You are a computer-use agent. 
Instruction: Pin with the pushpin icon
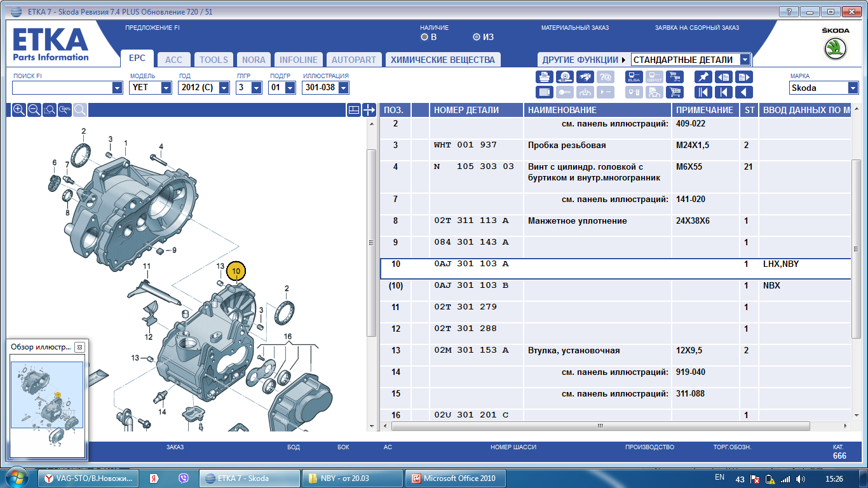pyautogui.click(x=703, y=77)
